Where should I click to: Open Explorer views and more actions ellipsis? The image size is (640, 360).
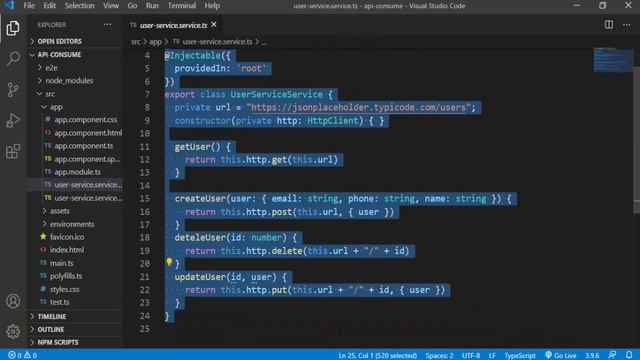tap(107, 24)
